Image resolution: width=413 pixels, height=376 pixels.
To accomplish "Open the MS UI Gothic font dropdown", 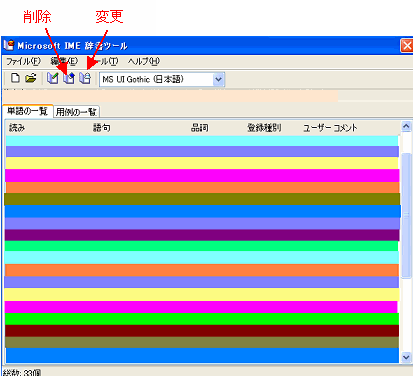I will pos(218,79).
